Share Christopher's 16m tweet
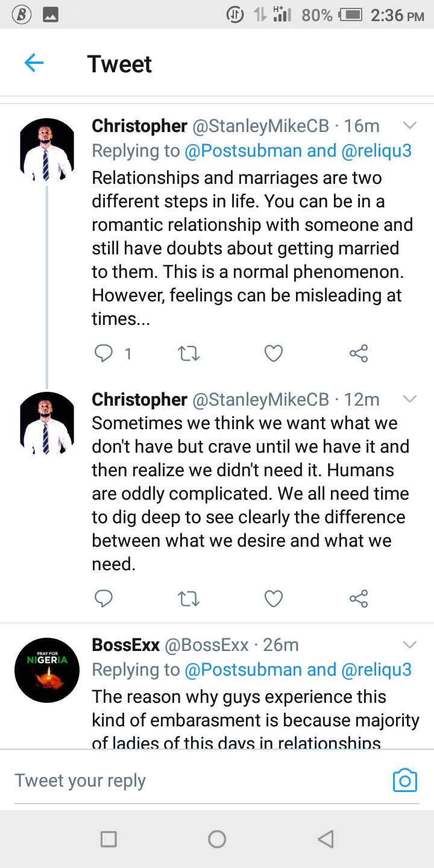This screenshot has width=434, height=868. 359,353
